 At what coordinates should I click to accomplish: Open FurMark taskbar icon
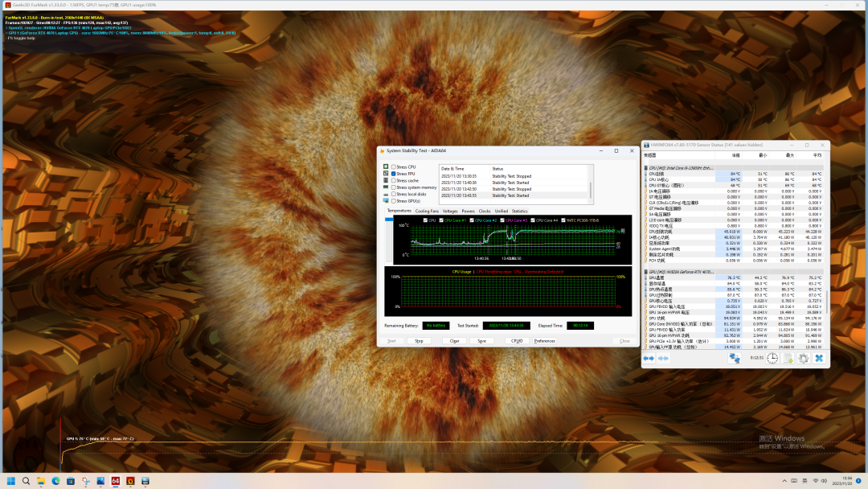pos(131,481)
